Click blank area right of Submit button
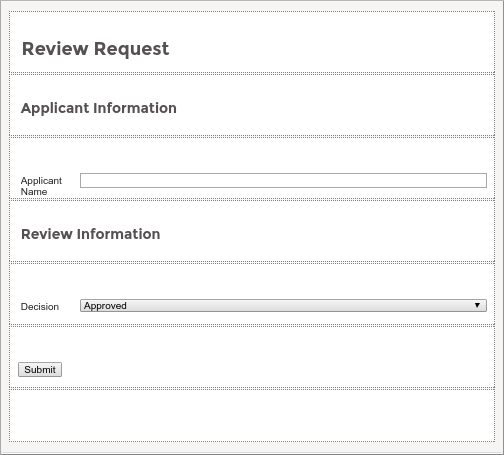This screenshot has width=504, height=455. coord(277,369)
